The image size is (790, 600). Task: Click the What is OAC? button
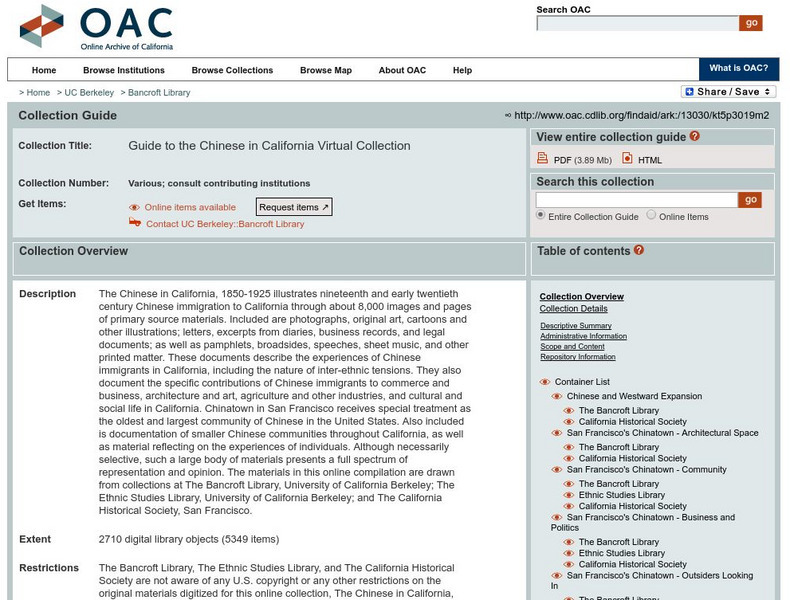tap(739, 69)
